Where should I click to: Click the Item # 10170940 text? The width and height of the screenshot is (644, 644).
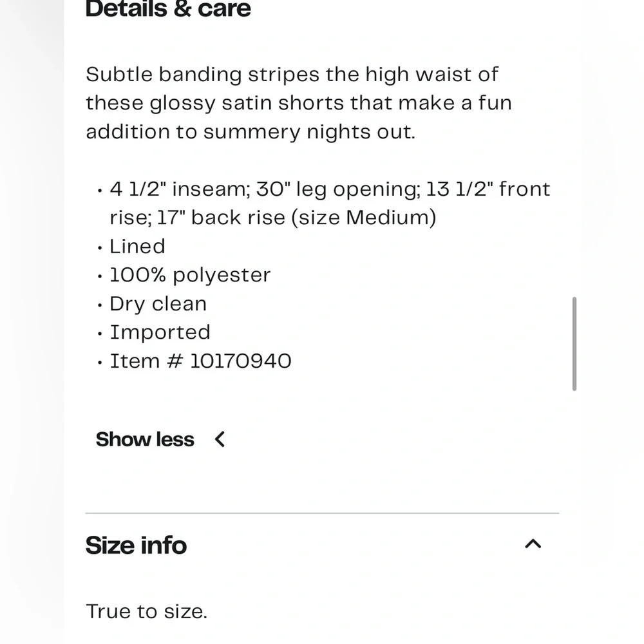pyautogui.click(x=200, y=361)
